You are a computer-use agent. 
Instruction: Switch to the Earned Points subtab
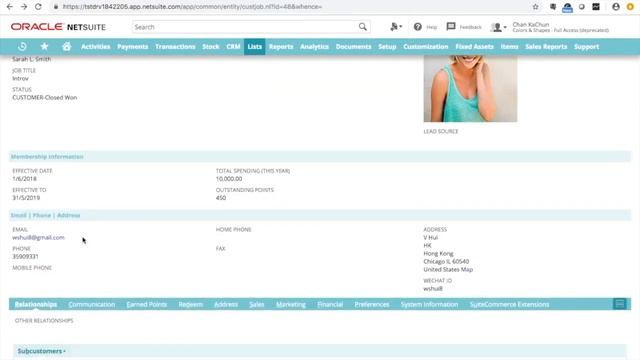[x=147, y=304]
